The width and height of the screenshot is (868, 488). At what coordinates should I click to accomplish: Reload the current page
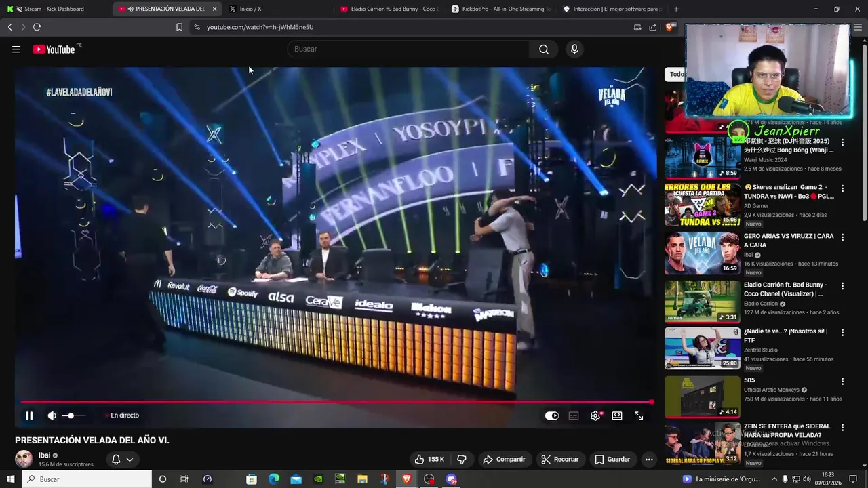(37, 27)
